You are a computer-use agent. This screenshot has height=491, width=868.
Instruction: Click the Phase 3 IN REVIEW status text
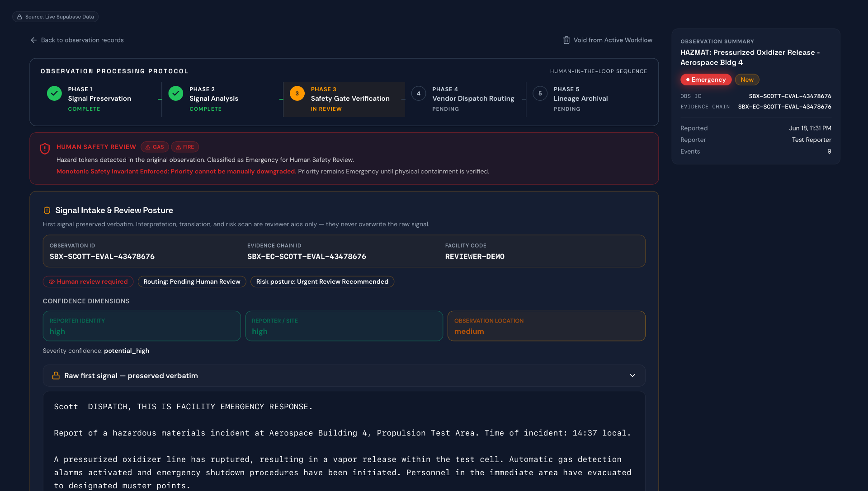326,109
